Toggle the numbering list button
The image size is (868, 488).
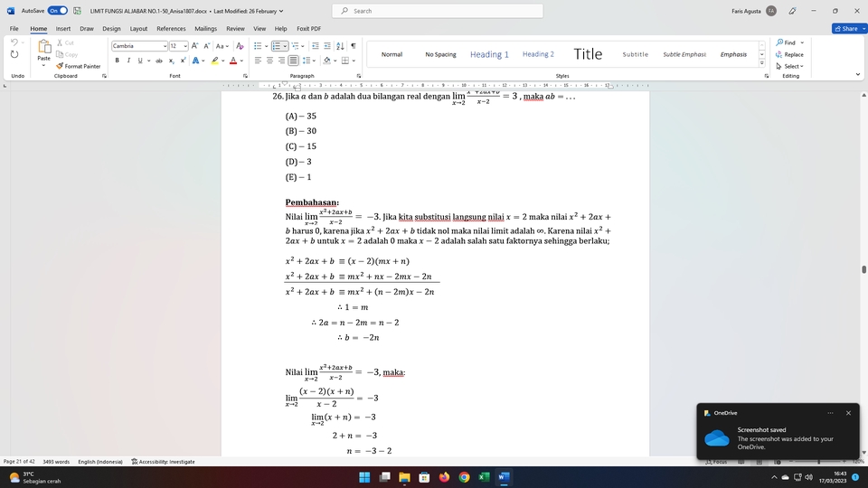click(x=277, y=46)
